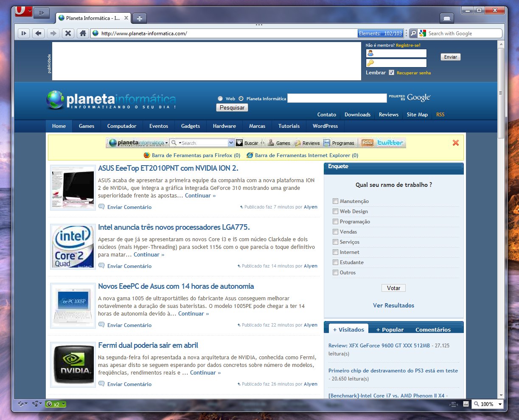Check the Serviços poll option
The width and height of the screenshot is (519, 420).
pos(335,242)
